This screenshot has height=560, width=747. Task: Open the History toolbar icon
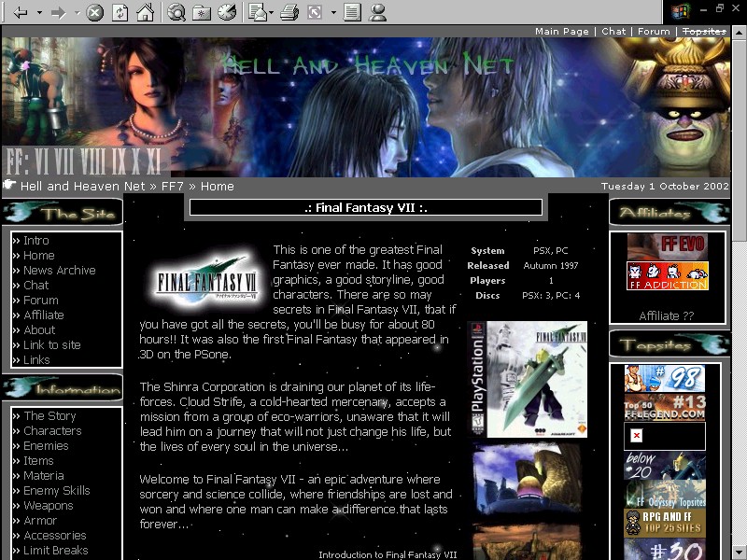coord(227,12)
